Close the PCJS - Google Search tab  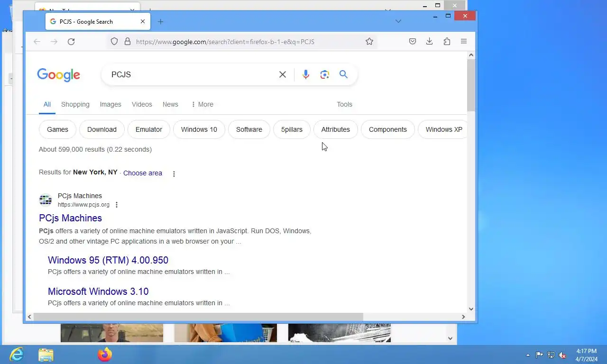coord(143,22)
